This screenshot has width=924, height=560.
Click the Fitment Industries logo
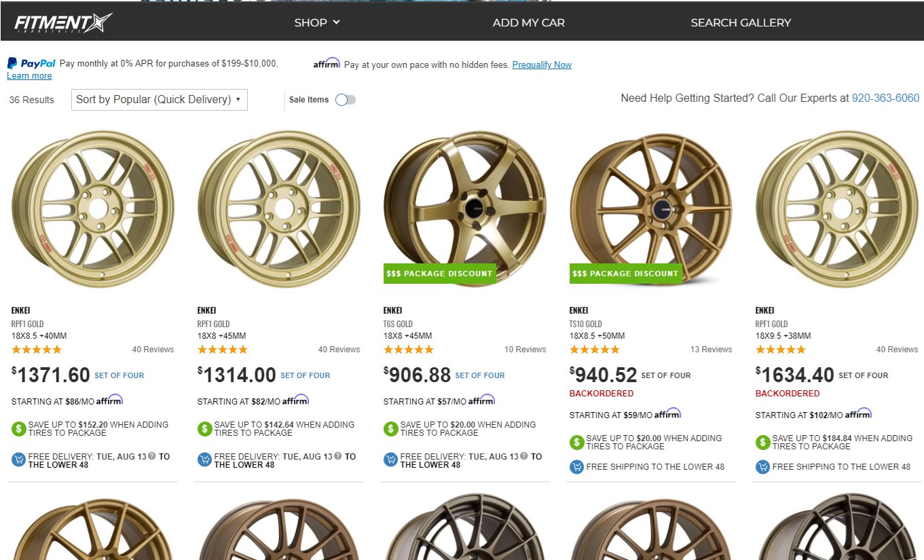(63, 23)
